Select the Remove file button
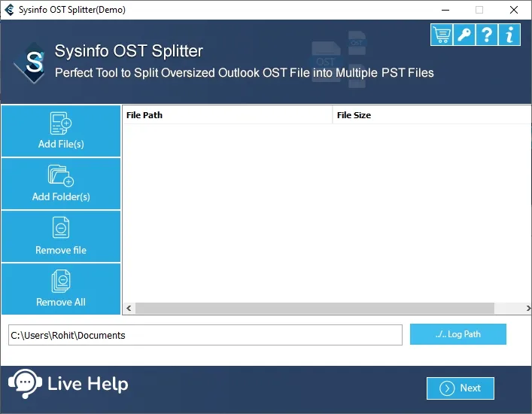This screenshot has height=414, width=532. point(61,236)
